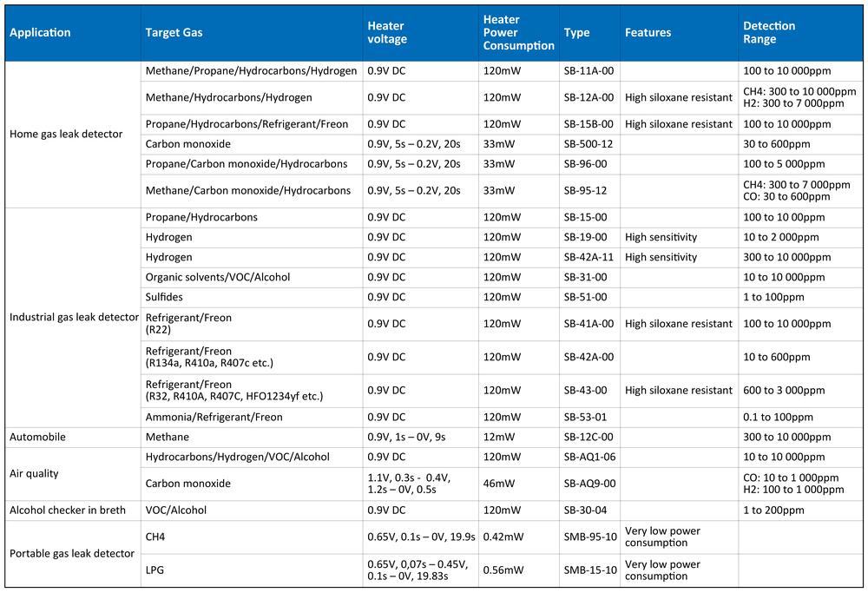Select the SB-15B-00 type cell
Image resolution: width=868 pixels, height=593 pixels.
pyautogui.click(x=589, y=124)
